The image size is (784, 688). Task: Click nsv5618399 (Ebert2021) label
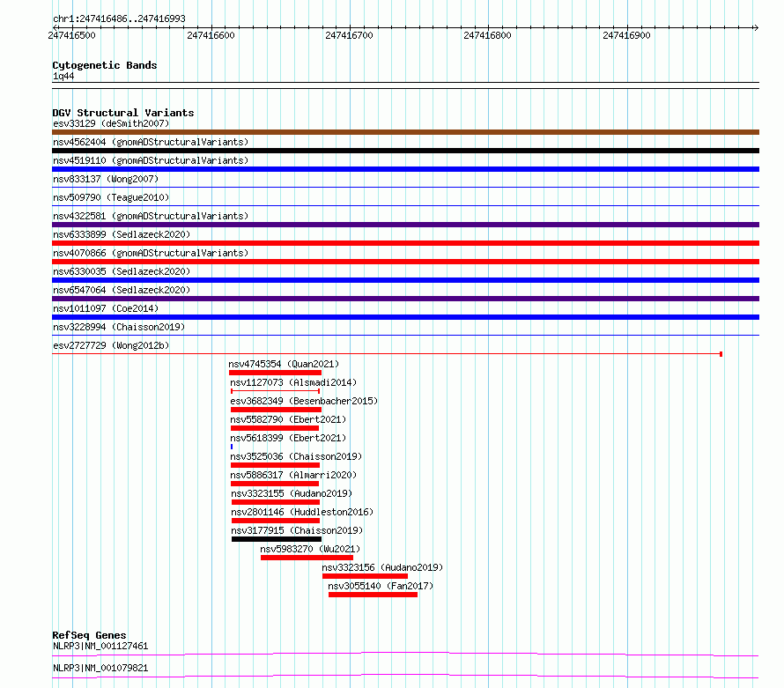tap(288, 438)
